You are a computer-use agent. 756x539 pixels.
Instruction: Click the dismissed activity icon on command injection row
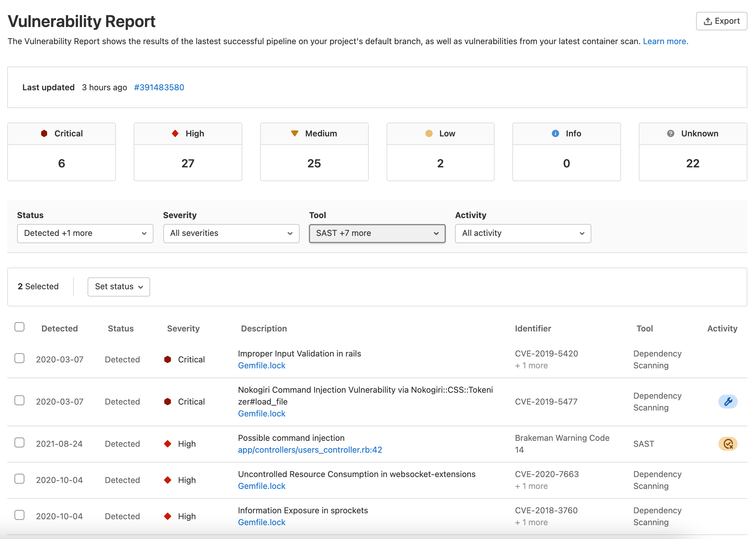(728, 444)
